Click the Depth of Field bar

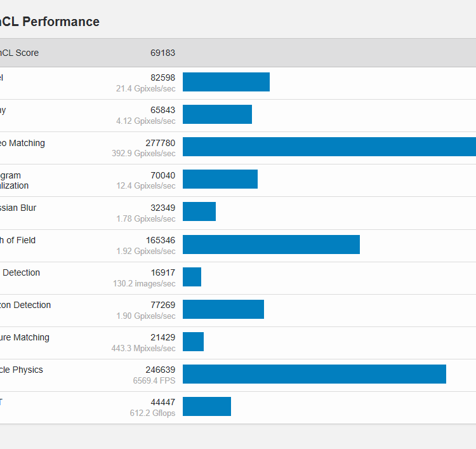[271, 245]
